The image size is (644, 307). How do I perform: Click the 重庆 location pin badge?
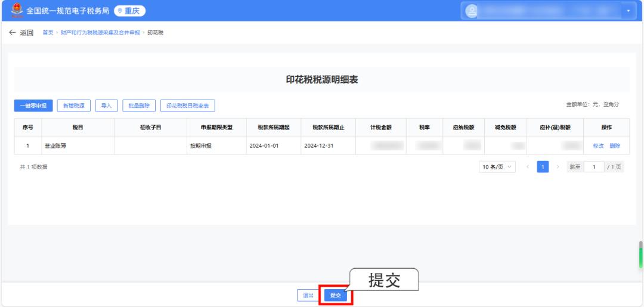click(129, 11)
